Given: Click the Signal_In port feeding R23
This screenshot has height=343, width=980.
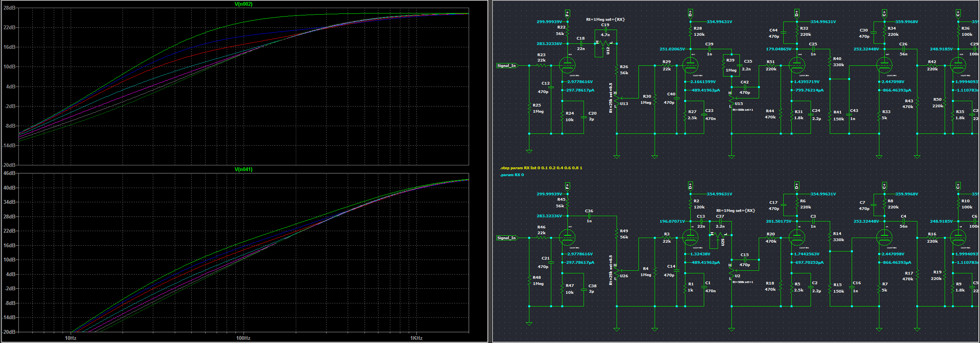Looking at the screenshot, I should [507, 66].
